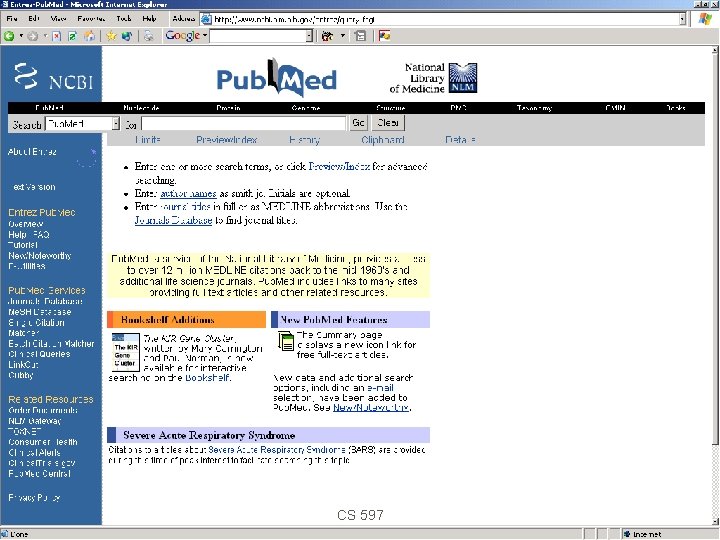Click the NCBI logo in the sidebar
This screenshot has width=720, height=540.
(53, 77)
